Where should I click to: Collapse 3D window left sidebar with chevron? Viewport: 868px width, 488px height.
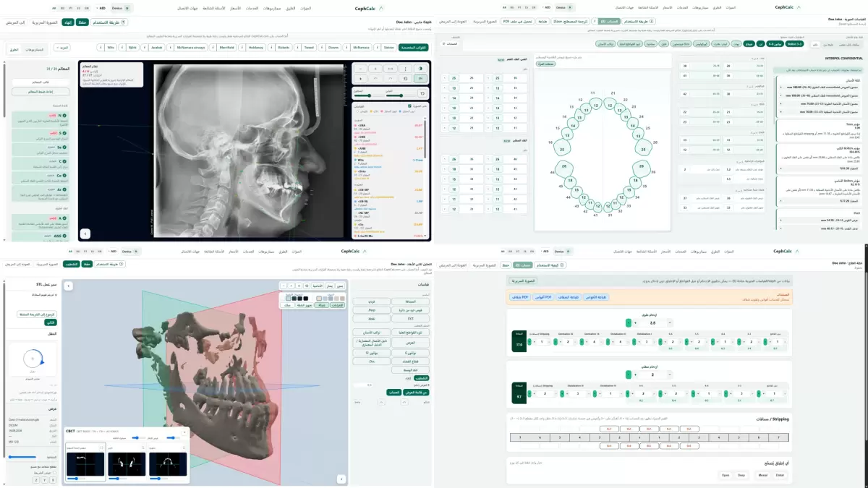tap(69, 286)
